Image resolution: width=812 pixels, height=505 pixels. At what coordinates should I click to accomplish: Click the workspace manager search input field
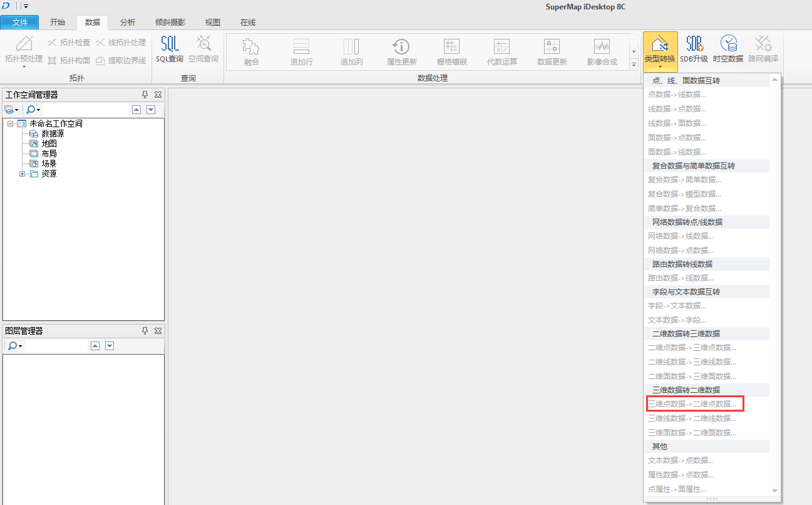(x=85, y=110)
